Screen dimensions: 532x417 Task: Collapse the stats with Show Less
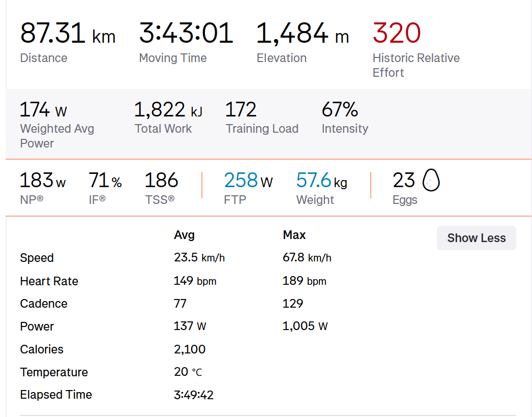coord(476,238)
